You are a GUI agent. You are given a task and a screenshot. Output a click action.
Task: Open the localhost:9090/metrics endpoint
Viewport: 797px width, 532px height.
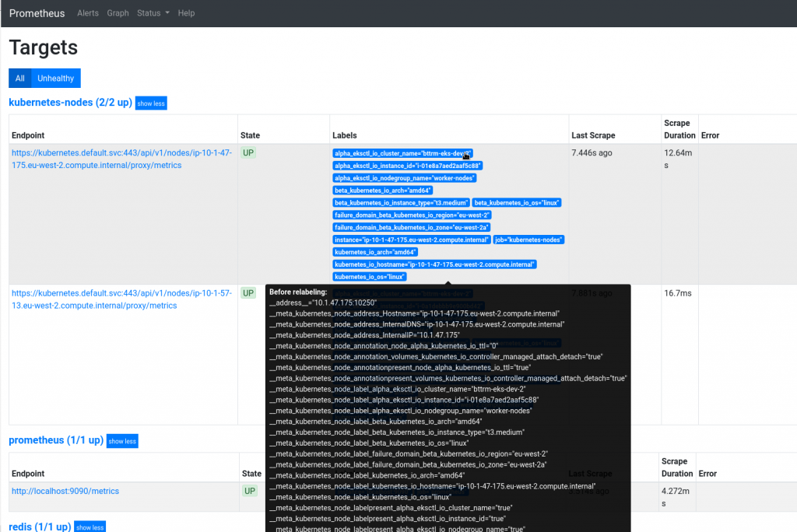66,491
